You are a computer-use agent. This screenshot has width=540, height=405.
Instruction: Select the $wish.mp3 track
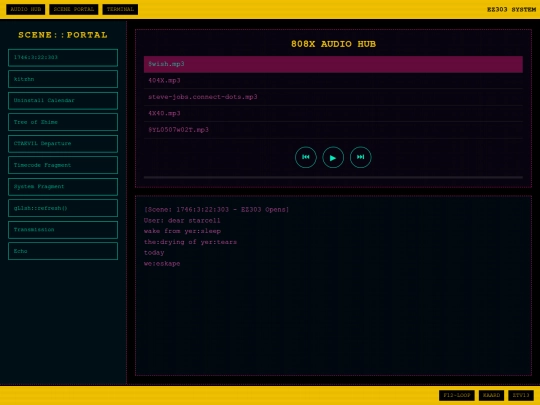pyautogui.click(x=333, y=64)
